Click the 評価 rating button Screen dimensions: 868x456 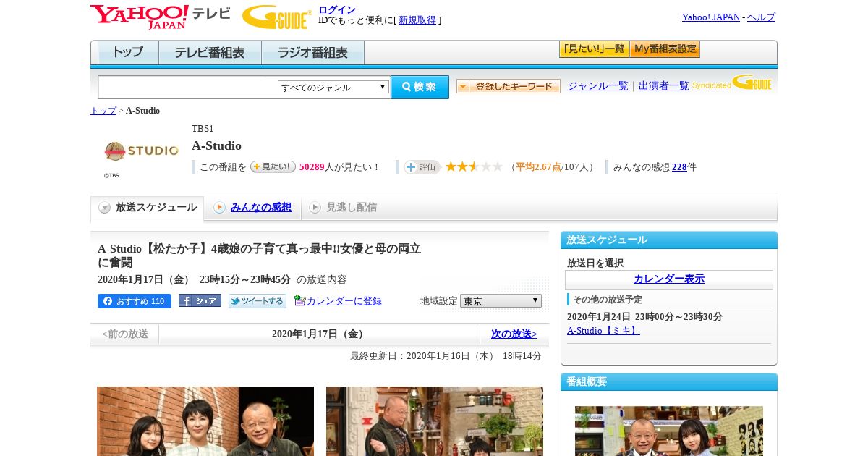[422, 166]
